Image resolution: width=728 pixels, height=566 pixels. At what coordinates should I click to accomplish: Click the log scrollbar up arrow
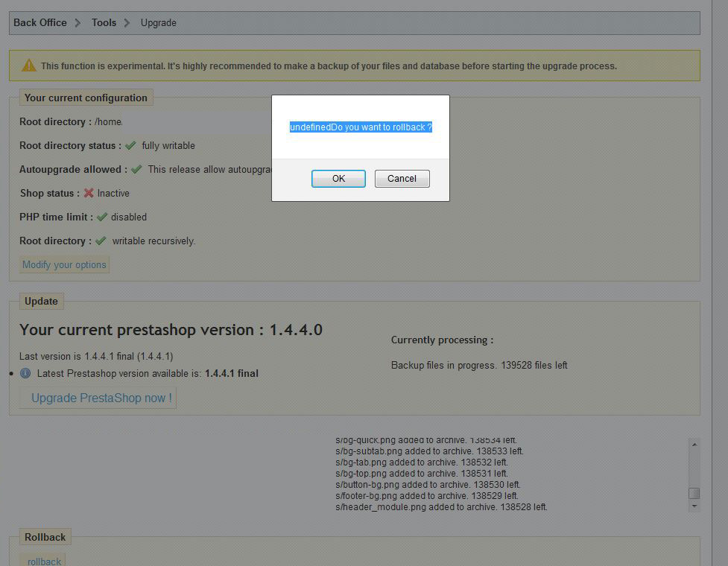coord(694,445)
